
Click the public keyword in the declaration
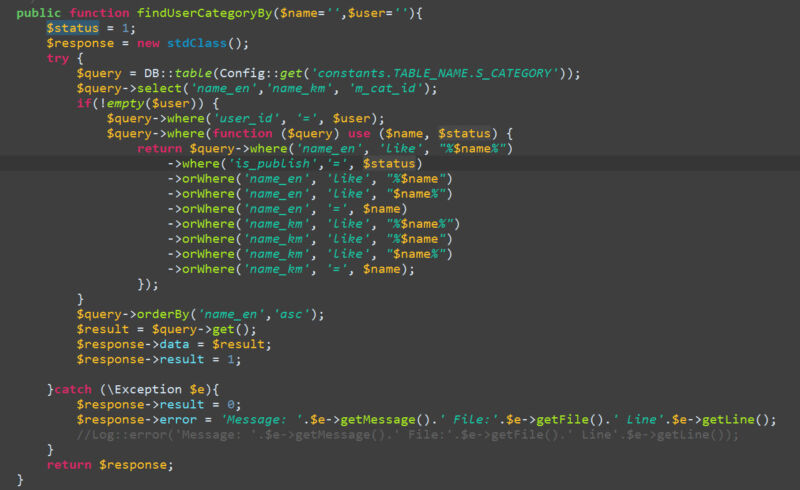[x=39, y=12]
